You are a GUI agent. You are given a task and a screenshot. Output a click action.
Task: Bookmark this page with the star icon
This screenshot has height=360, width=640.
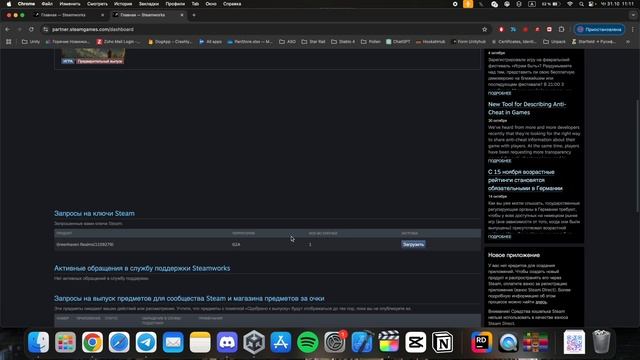484,29
